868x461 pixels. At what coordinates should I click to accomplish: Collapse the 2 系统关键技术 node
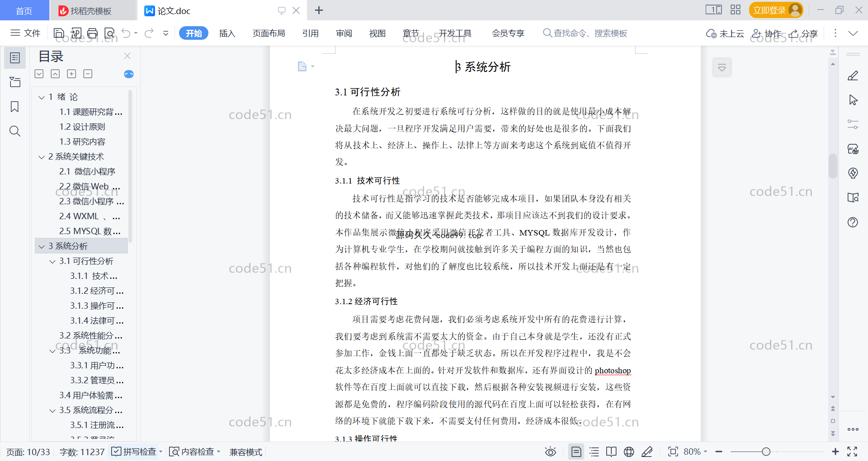(x=42, y=157)
